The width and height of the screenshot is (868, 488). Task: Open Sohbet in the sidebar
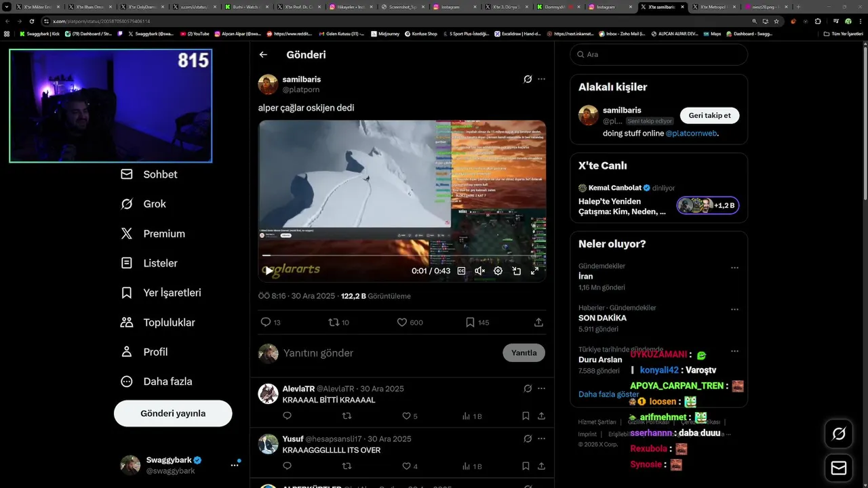149,174
